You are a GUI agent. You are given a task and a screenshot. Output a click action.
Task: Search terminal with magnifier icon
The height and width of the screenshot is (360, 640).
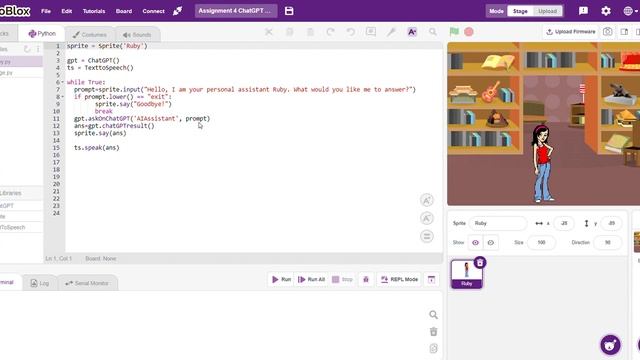pos(433,314)
